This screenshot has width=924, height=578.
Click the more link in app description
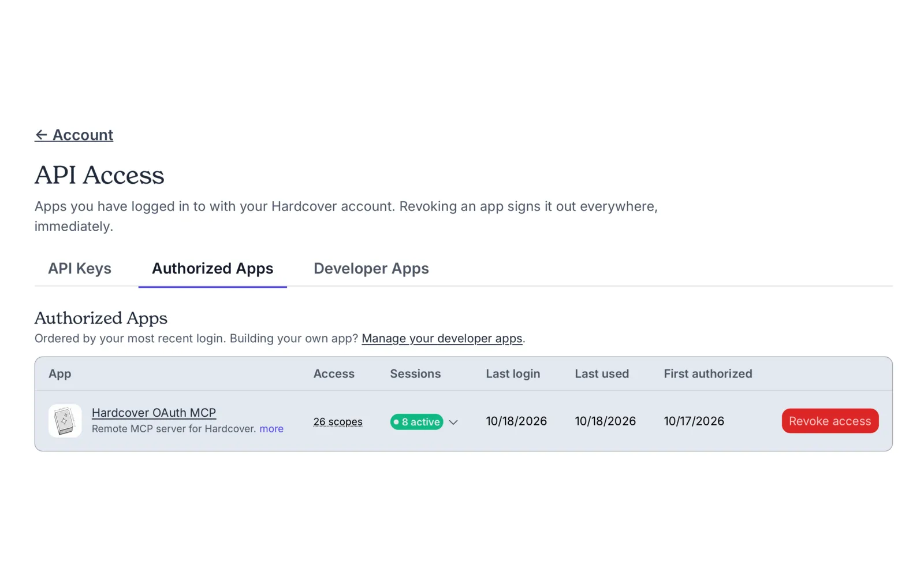pyautogui.click(x=271, y=429)
